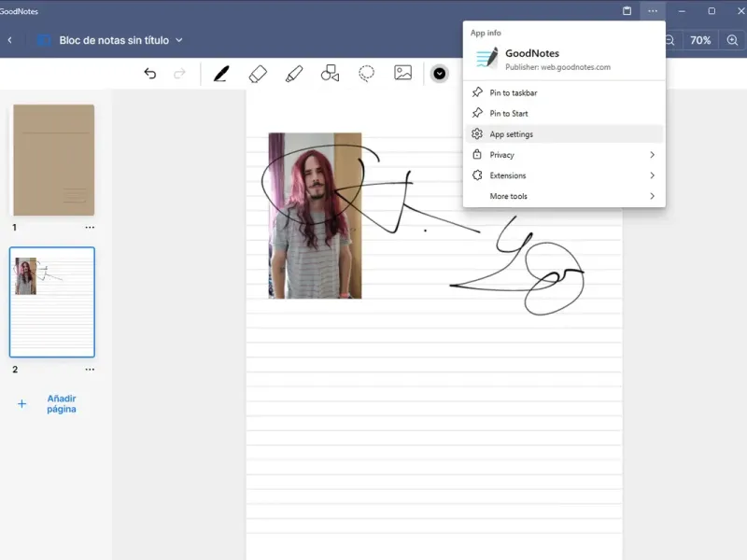Click Añadir página to add a page
The width and height of the screenshot is (747, 560).
coord(61,404)
